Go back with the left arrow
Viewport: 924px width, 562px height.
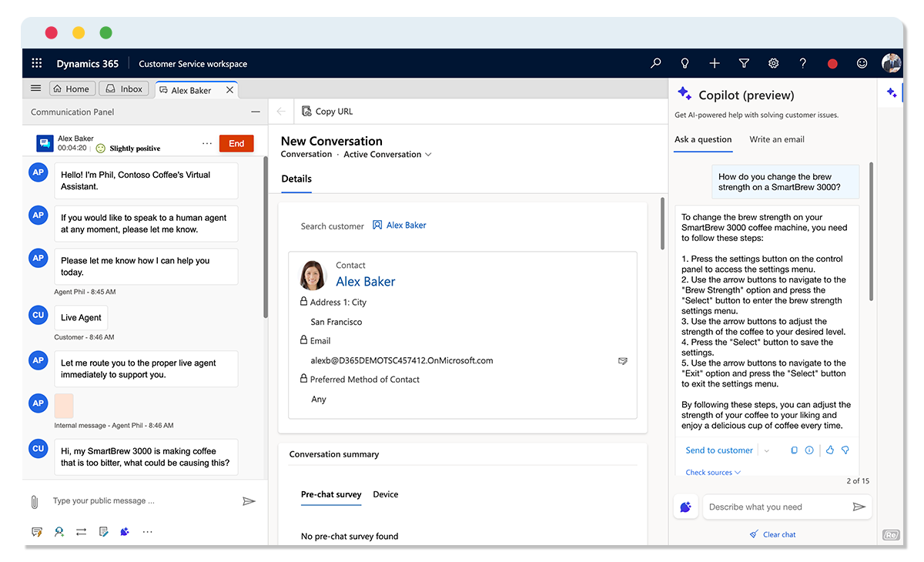[x=281, y=112]
